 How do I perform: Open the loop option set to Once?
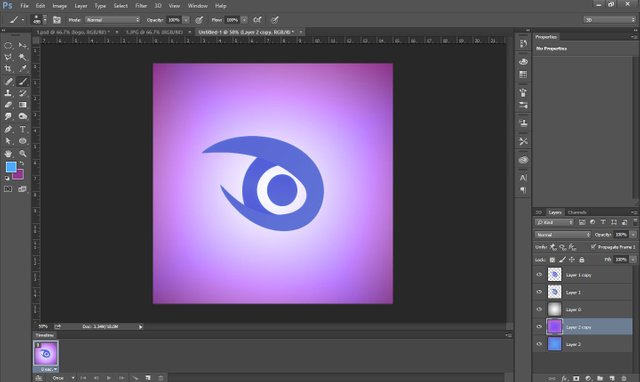point(63,378)
